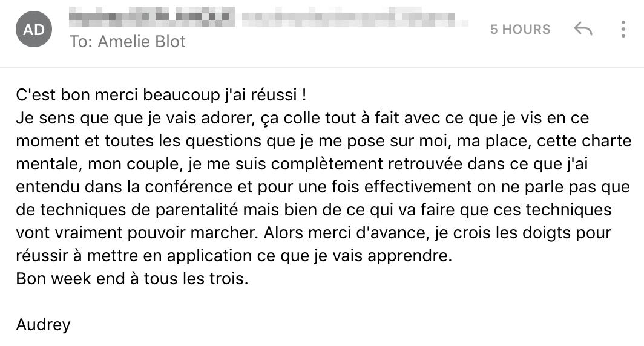This screenshot has width=644, height=346.
Task: Click the 5 HOURS timestamp
Action: click(520, 29)
